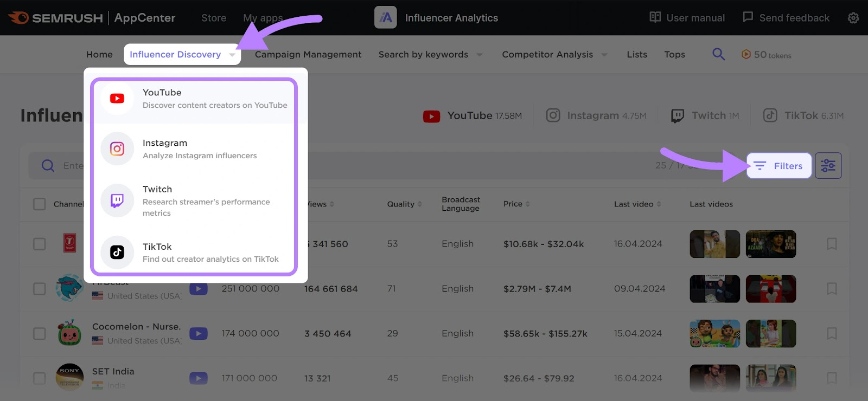The image size is (868, 401).
Task: Bookmark the channel with 164 661 684 views
Action: coord(832,288)
